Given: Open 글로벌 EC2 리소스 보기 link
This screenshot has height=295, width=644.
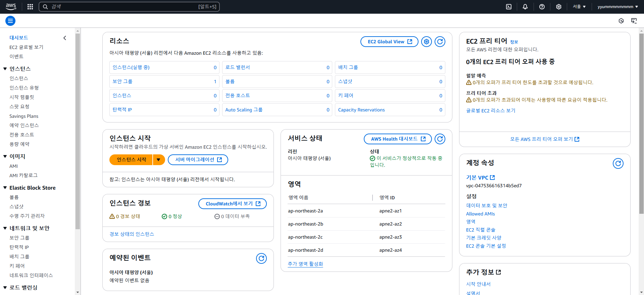Looking at the screenshot, I should click(491, 111).
